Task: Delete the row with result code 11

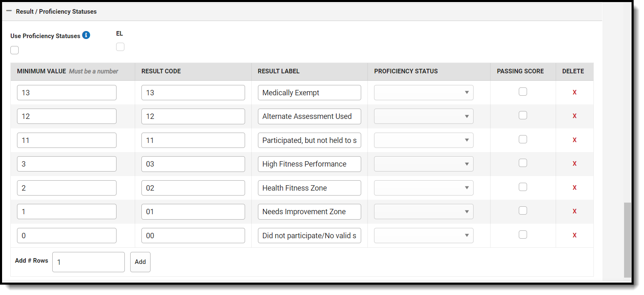Action: [574, 140]
